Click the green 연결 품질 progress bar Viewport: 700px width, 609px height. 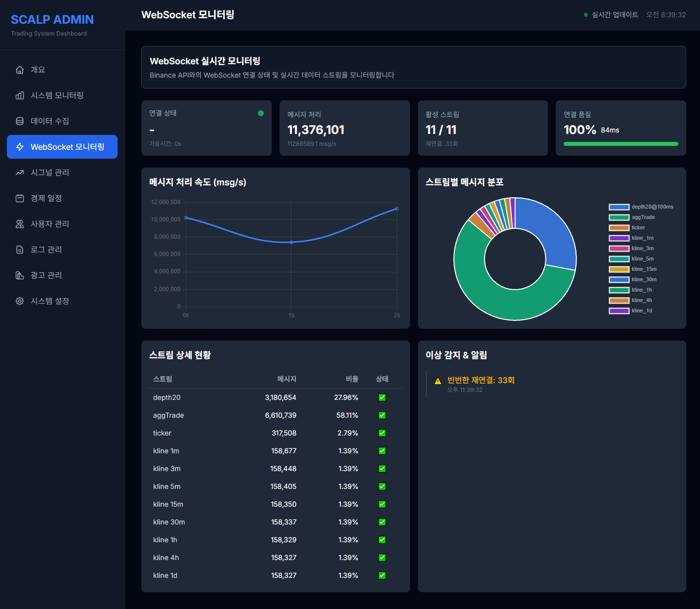(x=620, y=144)
